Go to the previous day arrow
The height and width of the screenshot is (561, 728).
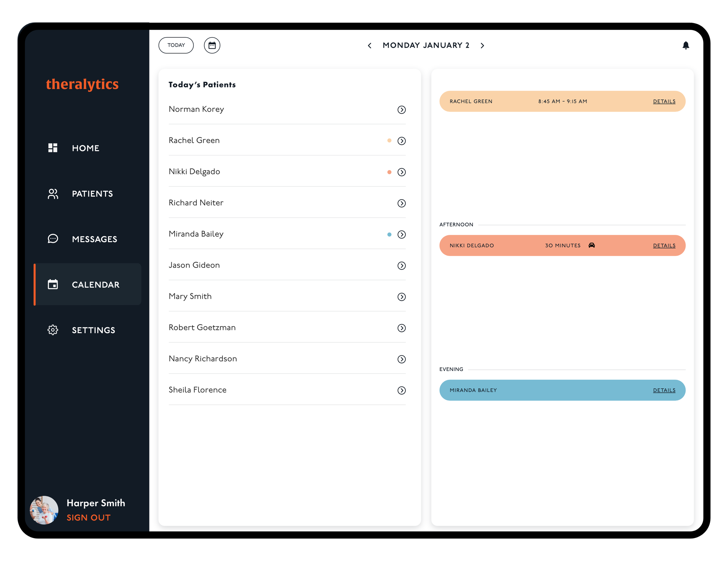tap(369, 46)
